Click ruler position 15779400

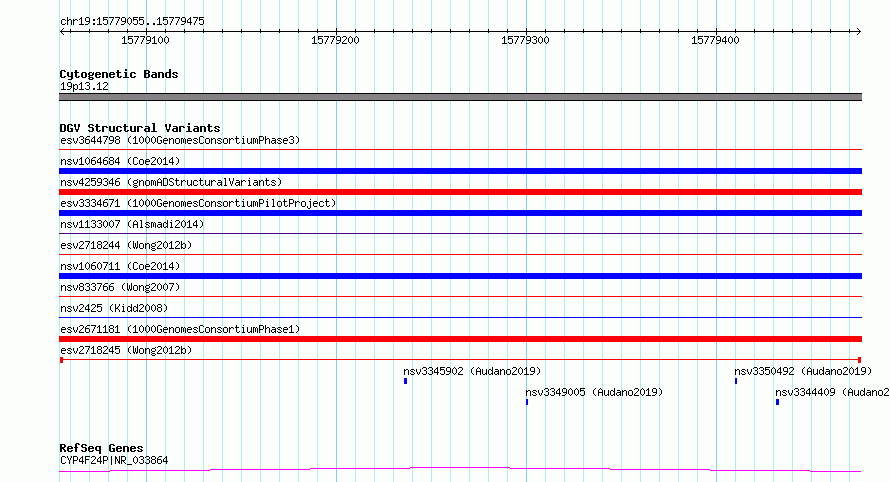coord(715,40)
